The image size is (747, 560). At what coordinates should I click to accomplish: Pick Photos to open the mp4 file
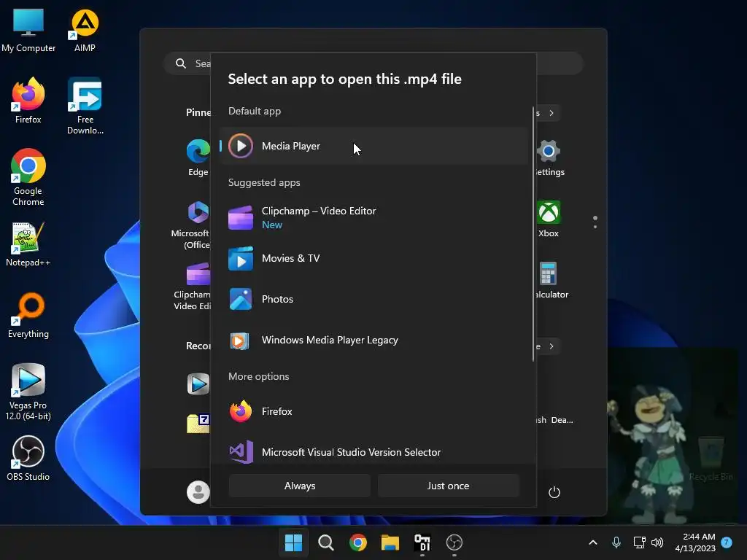tap(374, 299)
